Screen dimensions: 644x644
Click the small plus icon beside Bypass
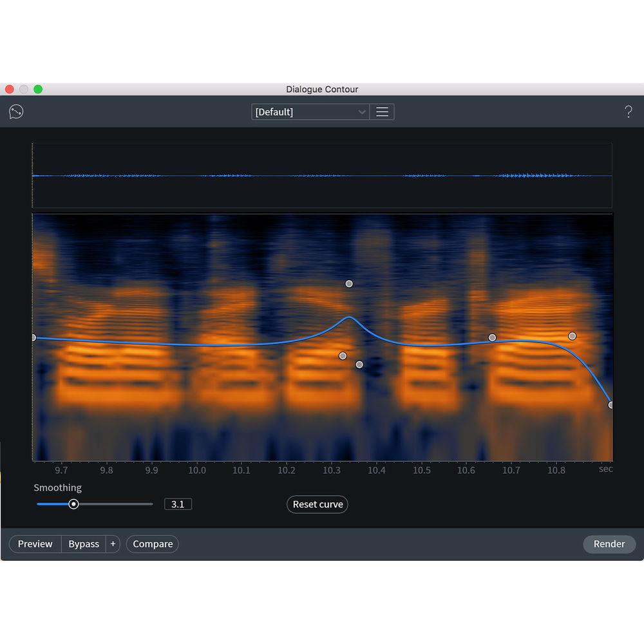[x=113, y=544]
